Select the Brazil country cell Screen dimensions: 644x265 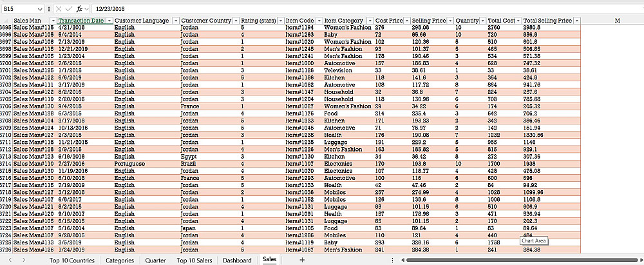pyautogui.click(x=210, y=164)
